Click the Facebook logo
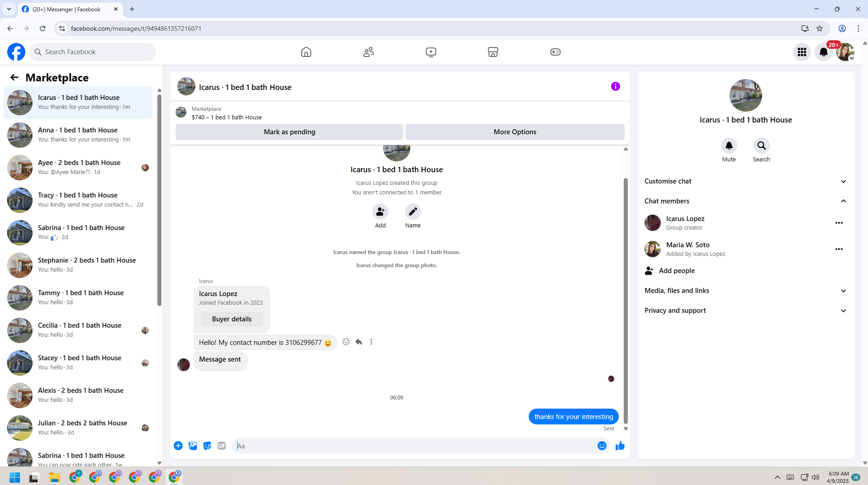The height and width of the screenshot is (485, 868). 16,52
